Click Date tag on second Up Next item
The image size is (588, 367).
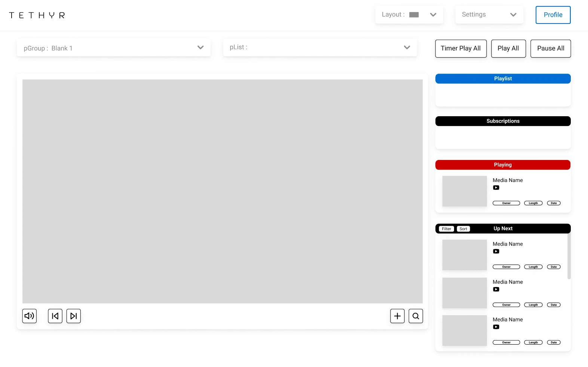coord(554,305)
